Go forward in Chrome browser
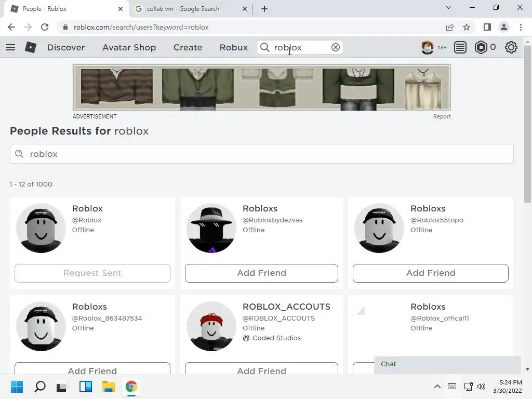The height and width of the screenshot is (399, 532). click(x=28, y=27)
